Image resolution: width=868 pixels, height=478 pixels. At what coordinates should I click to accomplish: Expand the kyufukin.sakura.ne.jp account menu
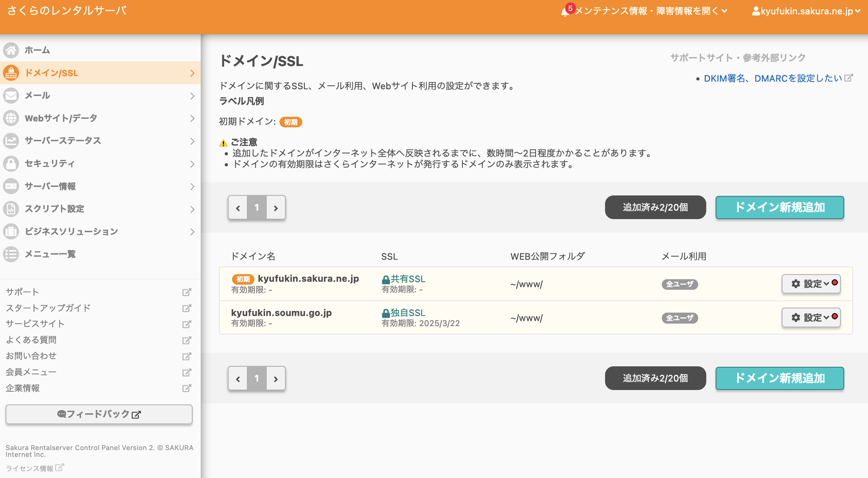pyautogui.click(x=806, y=11)
